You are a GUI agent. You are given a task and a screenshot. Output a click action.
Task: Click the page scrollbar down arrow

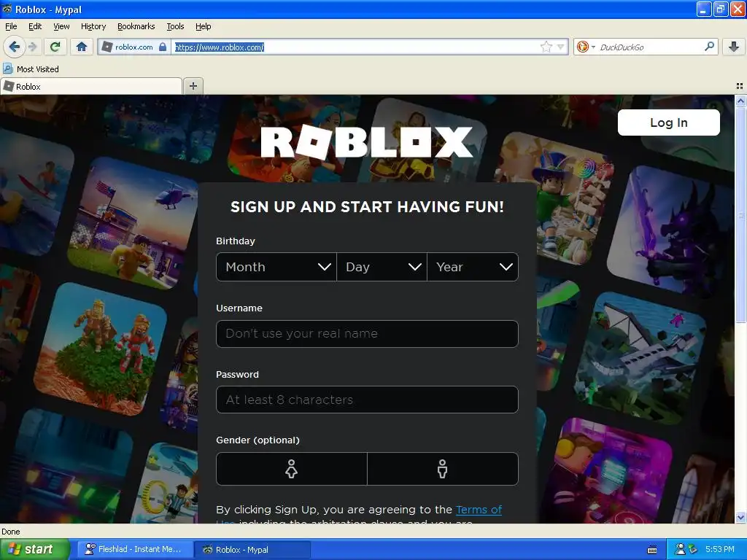740,518
